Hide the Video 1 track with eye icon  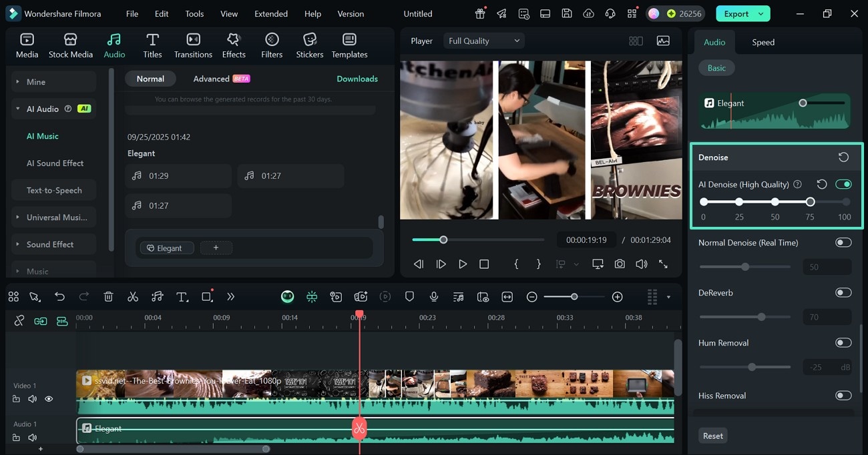(49, 399)
